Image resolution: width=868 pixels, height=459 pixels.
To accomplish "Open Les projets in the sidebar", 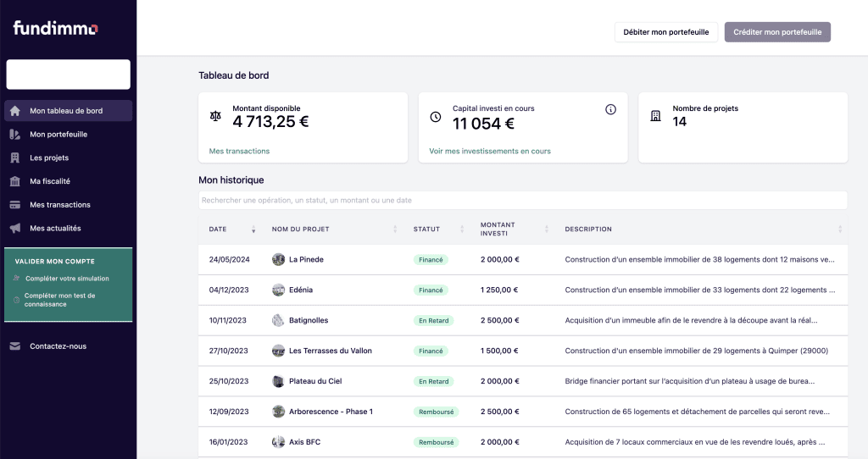I will 49,158.
